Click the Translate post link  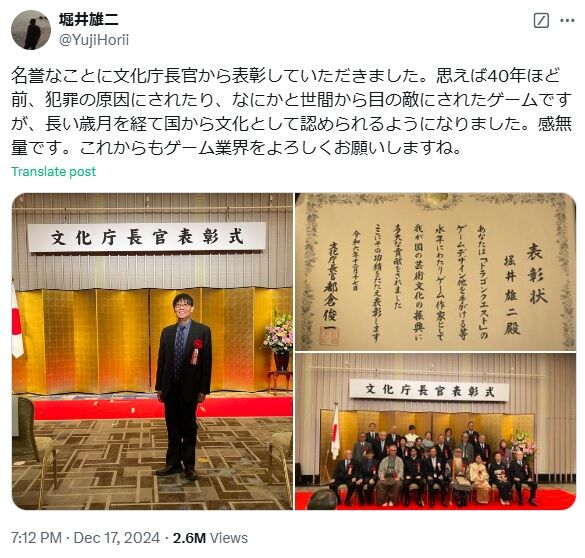(x=53, y=172)
